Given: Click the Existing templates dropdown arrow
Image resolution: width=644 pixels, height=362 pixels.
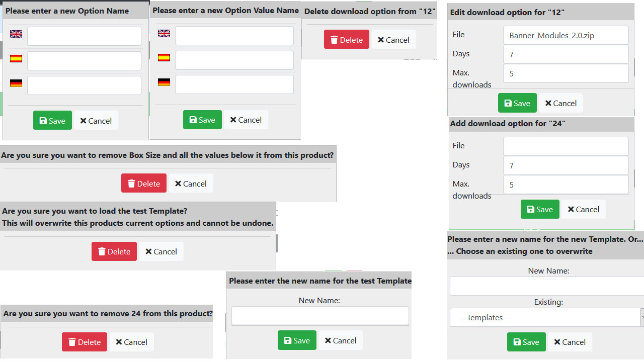Looking at the screenshot, I should (642, 318).
